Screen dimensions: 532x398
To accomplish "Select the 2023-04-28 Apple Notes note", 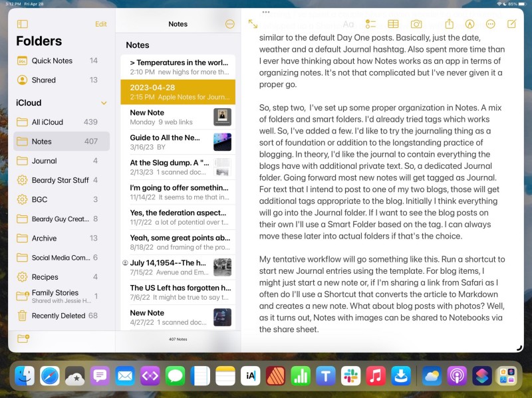I will pyautogui.click(x=176, y=90).
